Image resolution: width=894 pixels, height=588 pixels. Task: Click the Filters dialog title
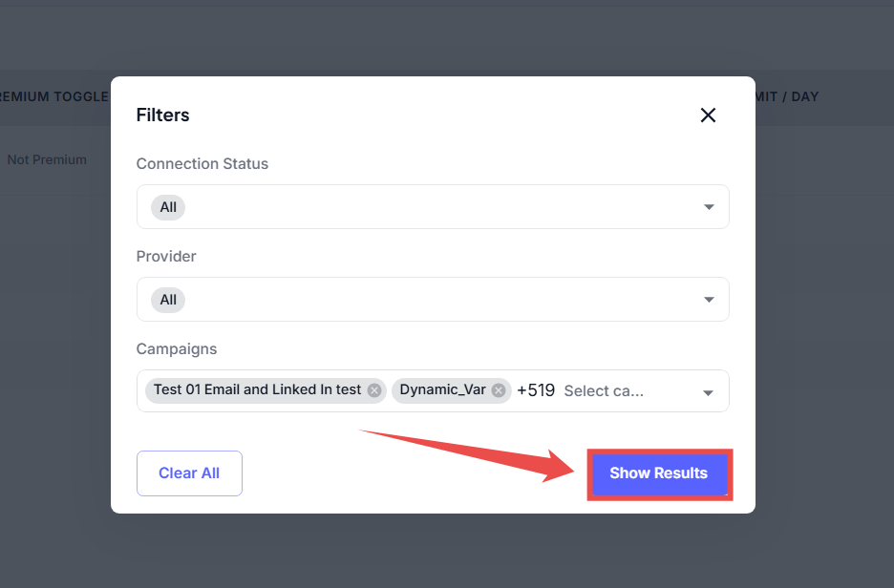[163, 115]
